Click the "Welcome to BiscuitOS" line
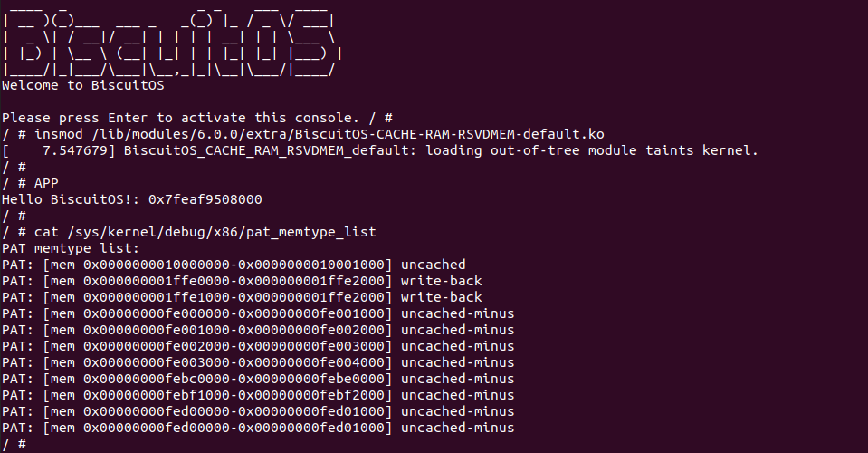 pos(81,86)
